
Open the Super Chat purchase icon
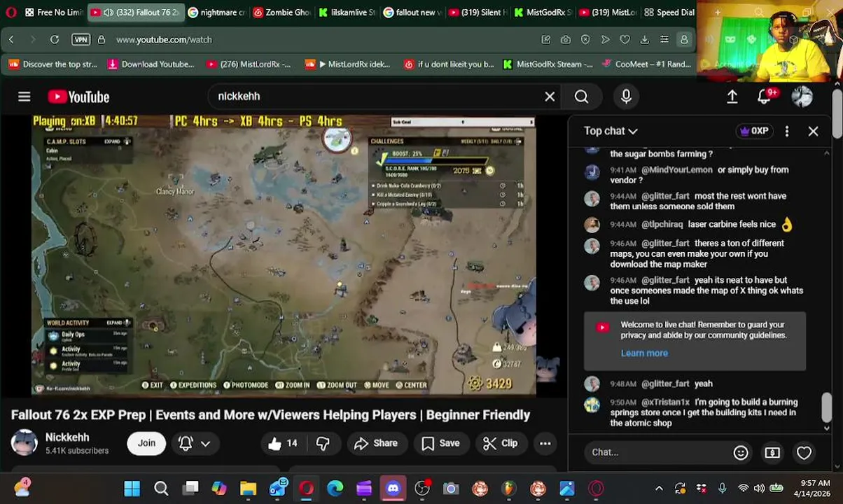pos(772,453)
